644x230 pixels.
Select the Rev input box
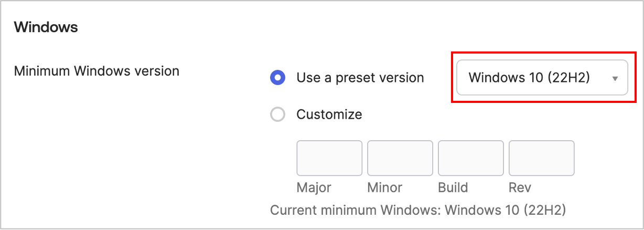tap(541, 158)
